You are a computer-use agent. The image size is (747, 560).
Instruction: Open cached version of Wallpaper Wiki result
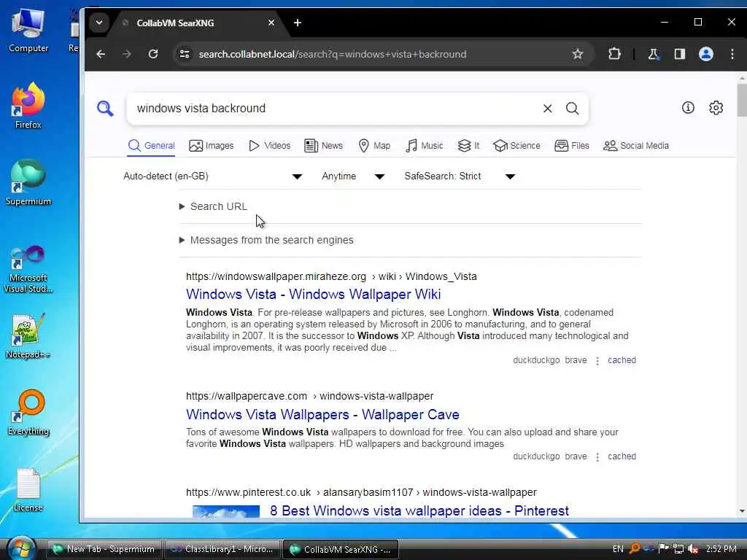(x=622, y=360)
